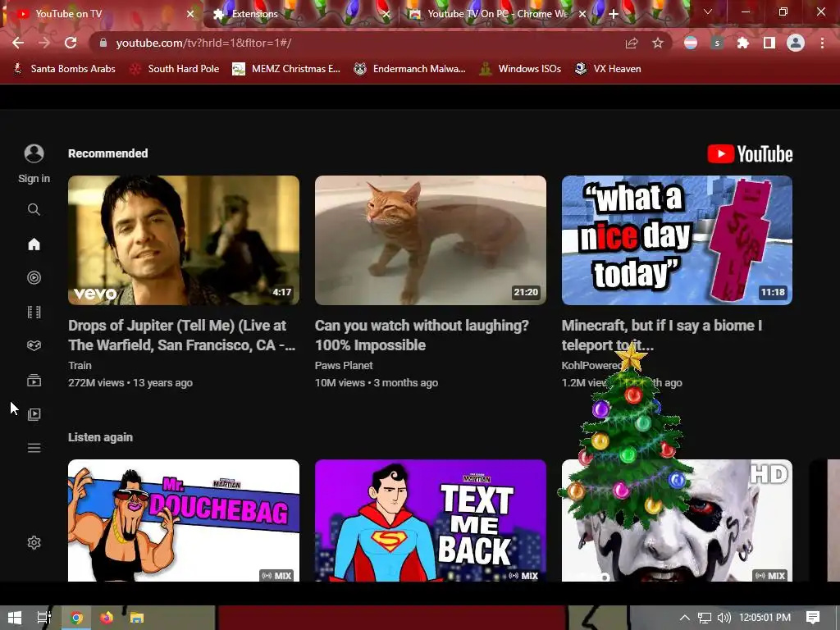Click the YouTube logo

tap(750, 154)
